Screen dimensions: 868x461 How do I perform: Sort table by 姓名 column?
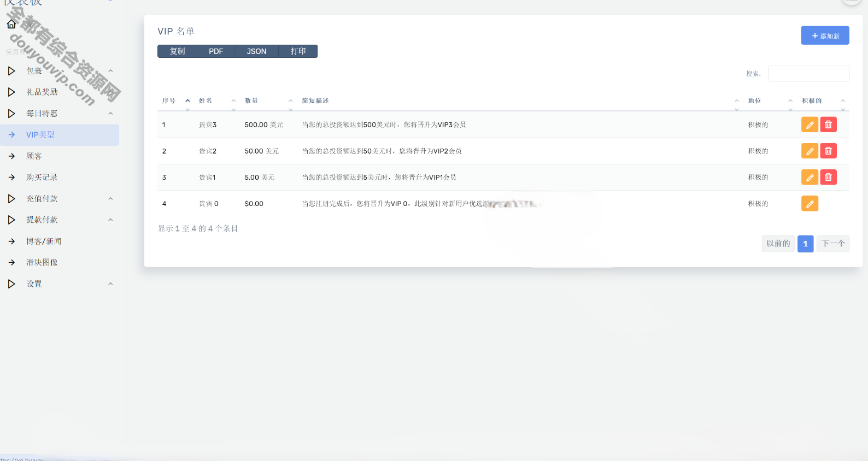[x=218, y=101]
